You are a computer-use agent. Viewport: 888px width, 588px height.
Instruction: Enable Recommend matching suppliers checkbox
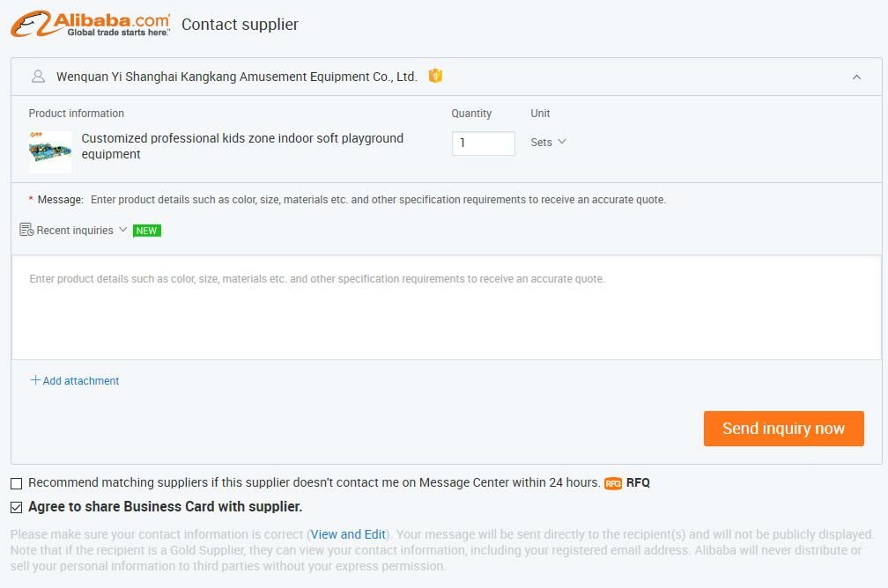click(17, 483)
